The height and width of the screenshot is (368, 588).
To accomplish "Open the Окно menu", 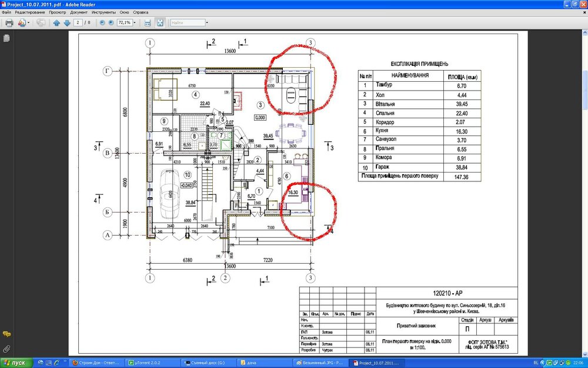I will [x=125, y=12].
